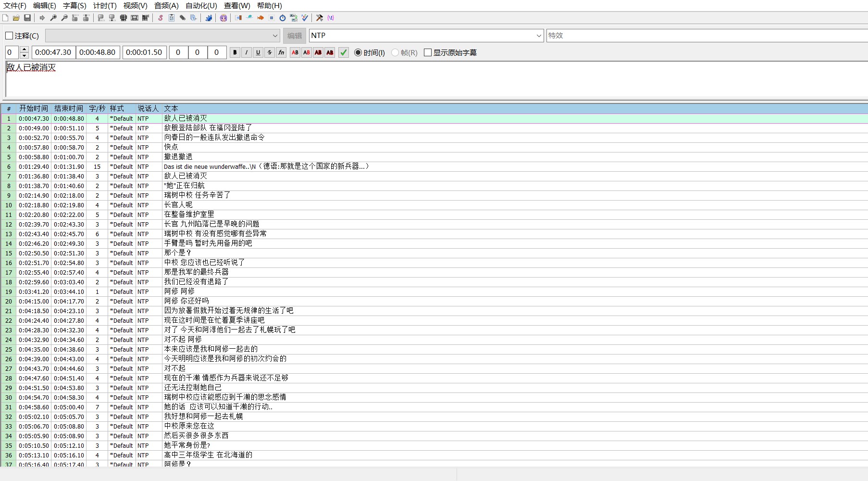Run the Spell Checker
Image resolution: width=868 pixels, height=481 pixels.
tap(305, 18)
